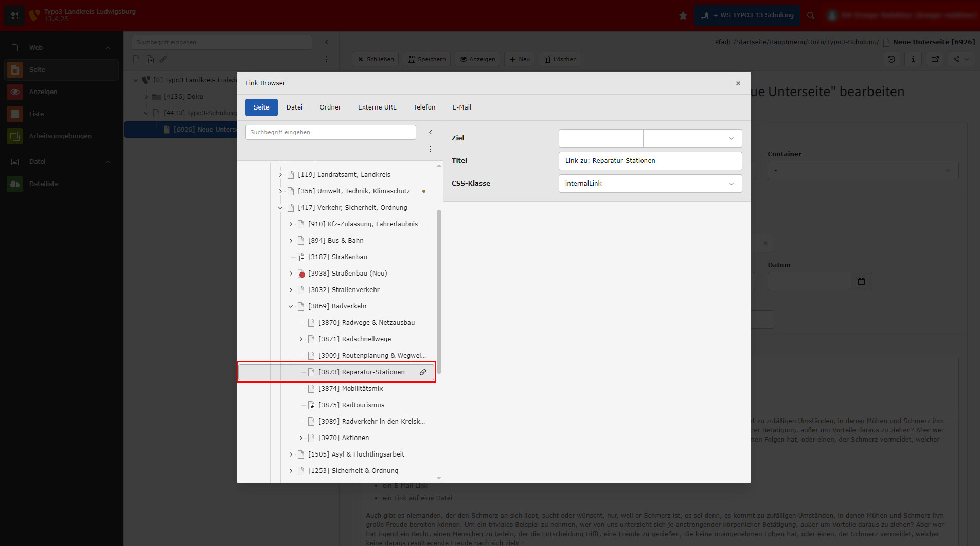Open the Ziel target dropdown
This screenshot has height=546, width=980.
click(x=692, y=138)
